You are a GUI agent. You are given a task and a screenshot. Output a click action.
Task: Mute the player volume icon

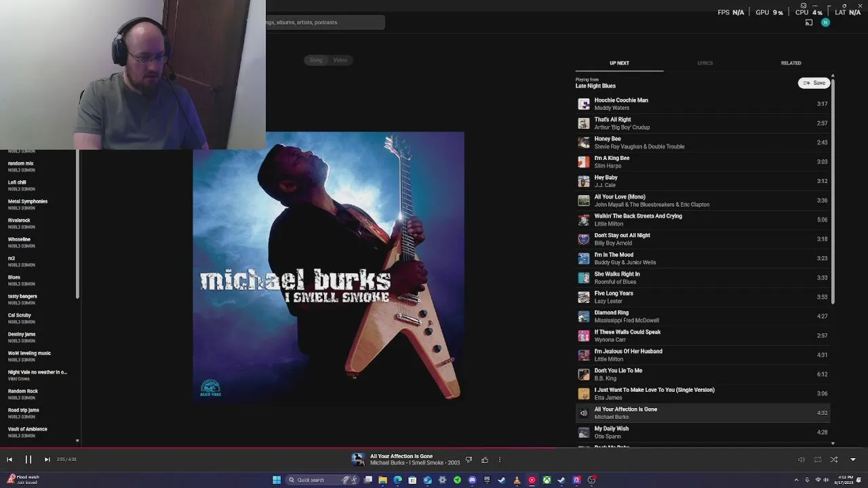point(802,460)
